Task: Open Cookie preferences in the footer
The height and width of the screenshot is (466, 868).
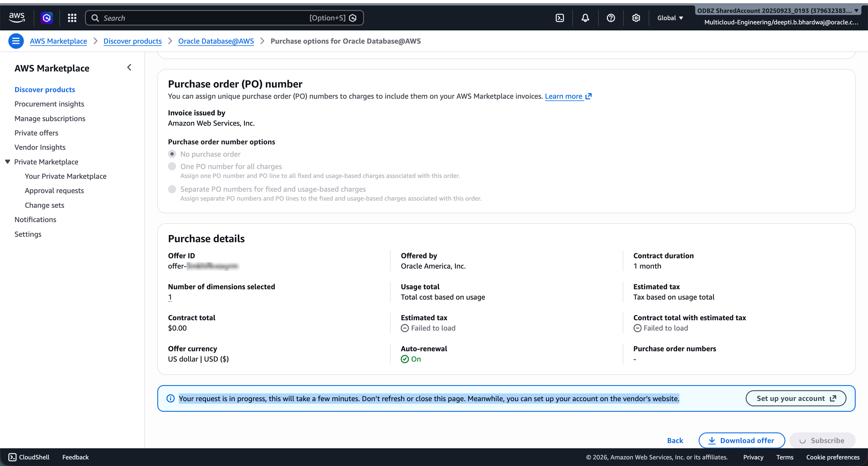Action: click(x=833, y=457)
